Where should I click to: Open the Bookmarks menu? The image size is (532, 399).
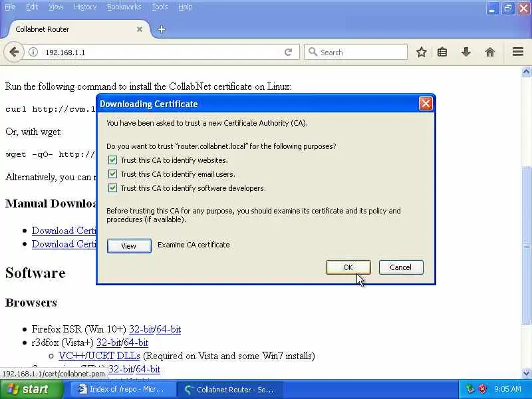pos(124,7)
